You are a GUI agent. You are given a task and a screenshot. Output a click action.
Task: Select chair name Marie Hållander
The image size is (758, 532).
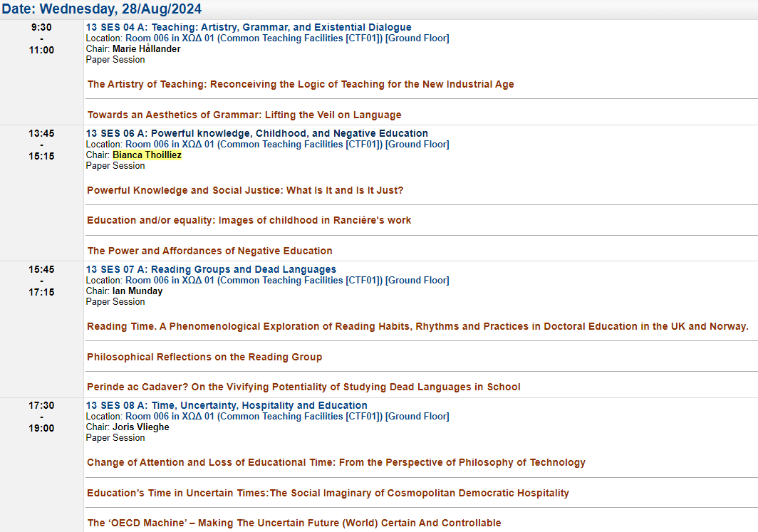(x=147, y=49)
